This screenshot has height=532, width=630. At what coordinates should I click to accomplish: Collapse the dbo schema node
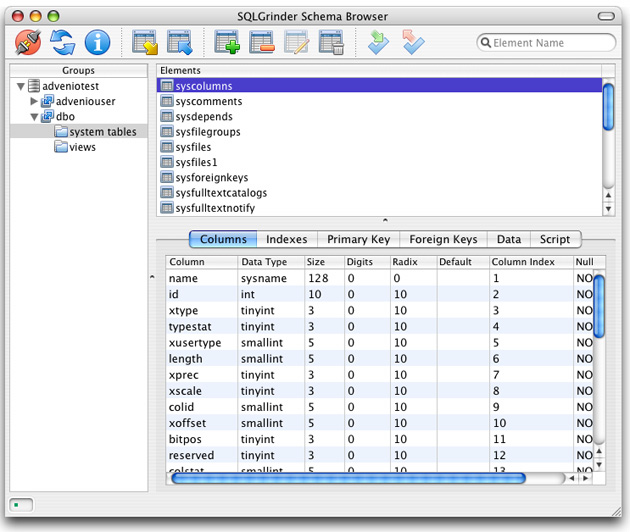[x=35, y=117]
